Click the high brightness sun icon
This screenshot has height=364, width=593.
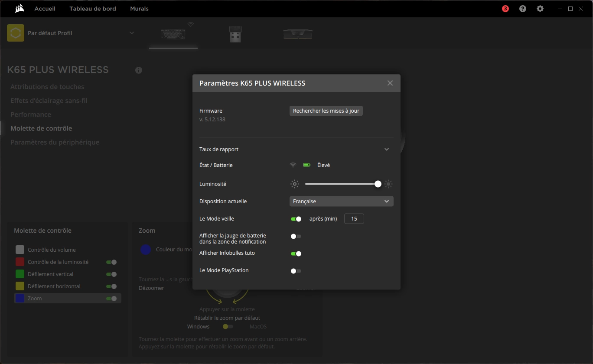pyautogui.click(x=388, y=184)
